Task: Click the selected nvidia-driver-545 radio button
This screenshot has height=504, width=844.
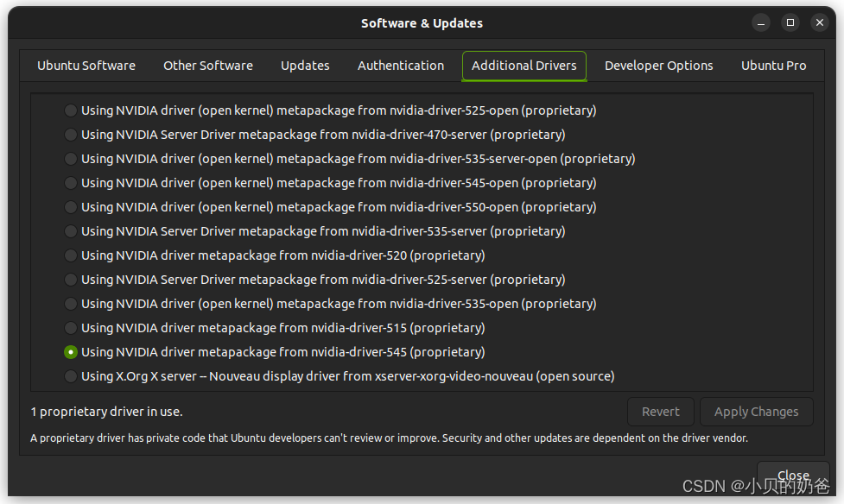Action: 71,352
